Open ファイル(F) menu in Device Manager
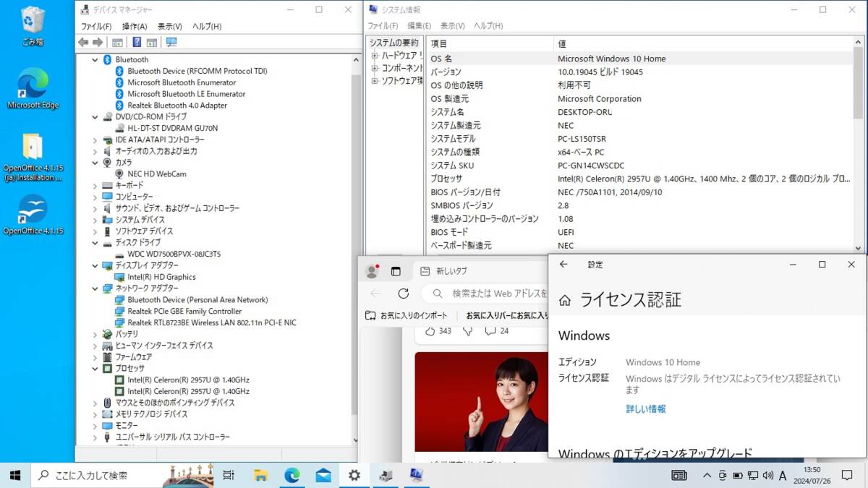This screenshot has width=868, height=488. 95,26
